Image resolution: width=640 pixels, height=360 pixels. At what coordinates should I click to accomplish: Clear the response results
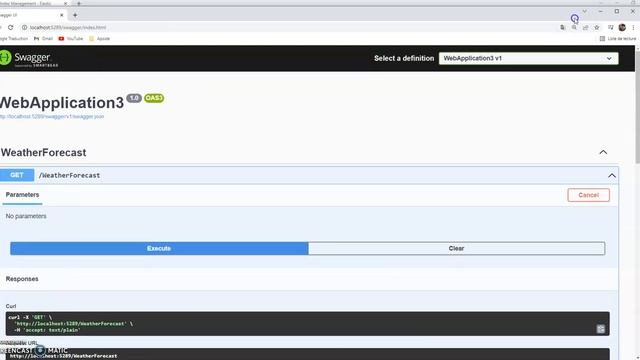coord(456,248)
